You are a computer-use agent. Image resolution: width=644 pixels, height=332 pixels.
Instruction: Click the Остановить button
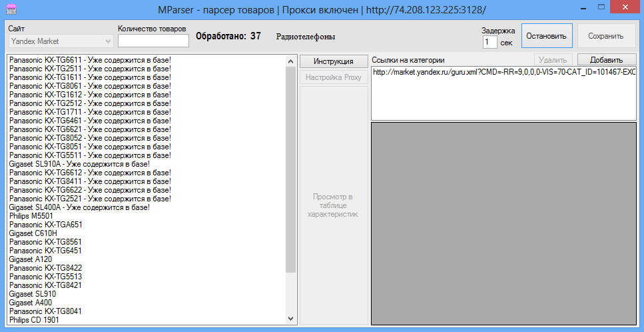pyautogui.click(x=547, y=36)
